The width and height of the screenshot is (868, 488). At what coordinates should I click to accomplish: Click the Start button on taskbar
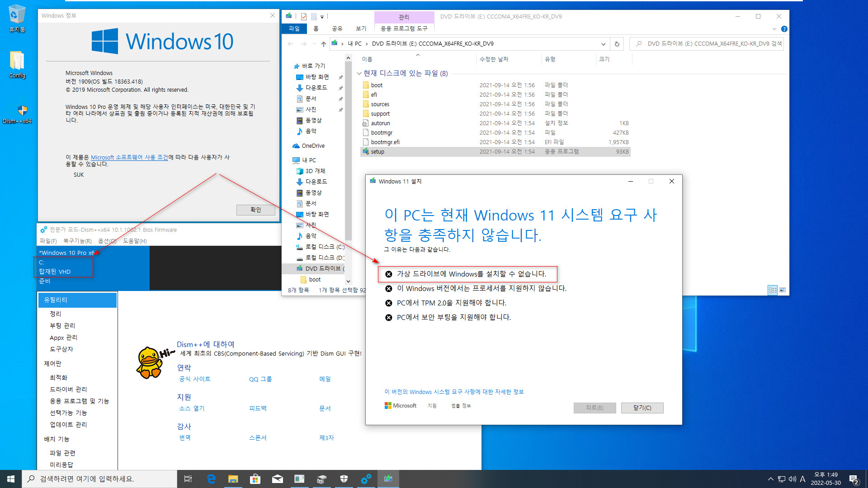(11, 479)
